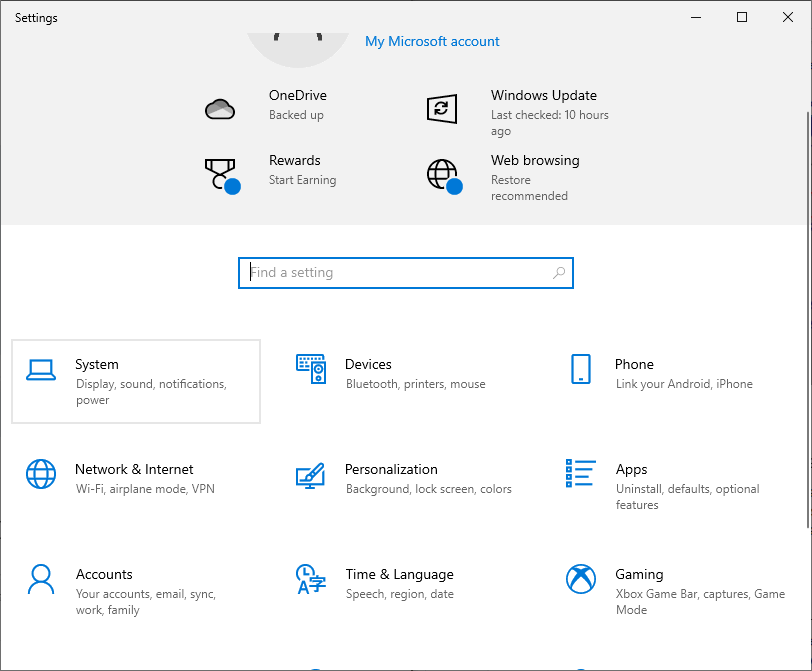Click the window's vertical scrollbar
This screenshot has height=671, width=812.
point(806,300)
